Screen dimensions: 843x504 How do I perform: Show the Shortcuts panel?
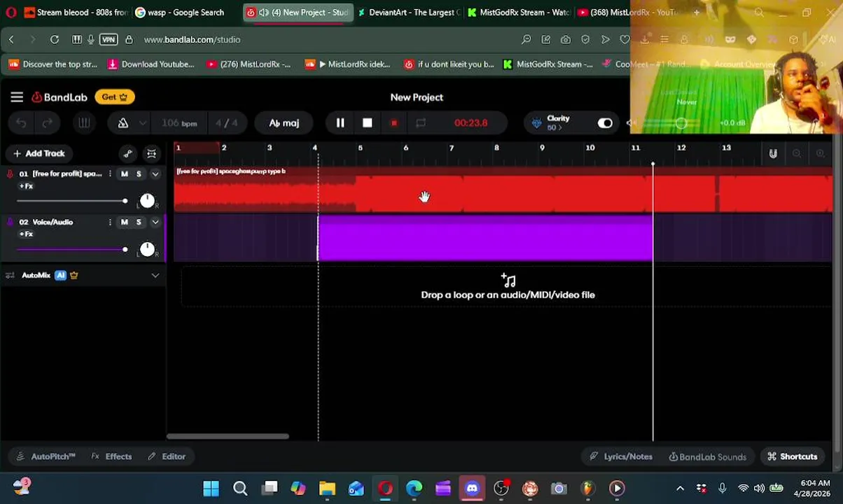[x=793, y=456]
